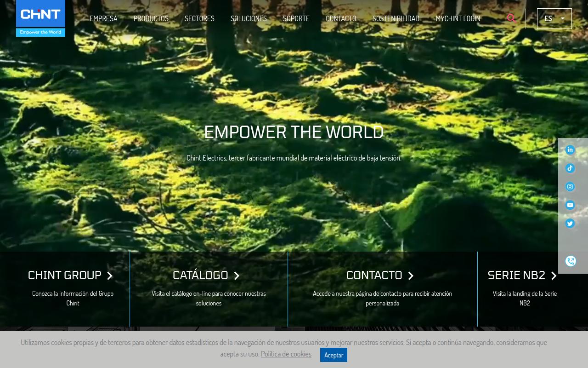Open the Política de cookies link
588x368 pixels.
[x=286, y=354]
